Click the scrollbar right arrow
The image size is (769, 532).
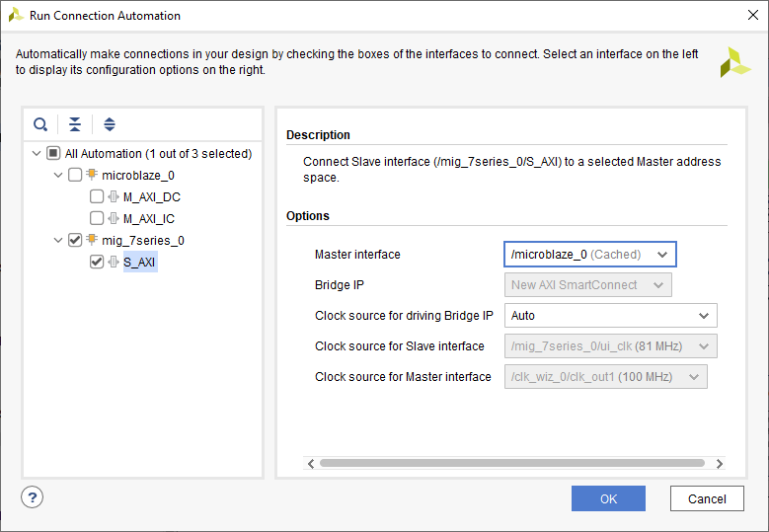point(719,463)
